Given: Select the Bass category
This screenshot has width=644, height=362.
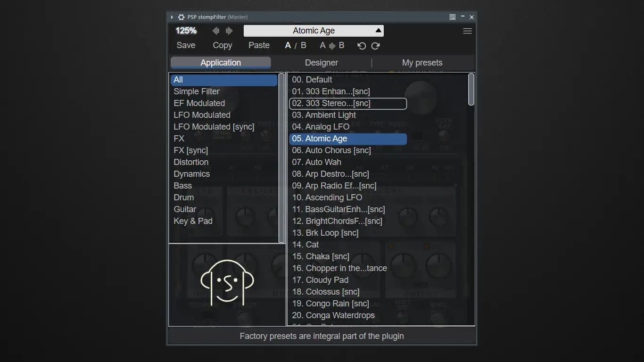Looking at the screenshot, I should 224,186.
